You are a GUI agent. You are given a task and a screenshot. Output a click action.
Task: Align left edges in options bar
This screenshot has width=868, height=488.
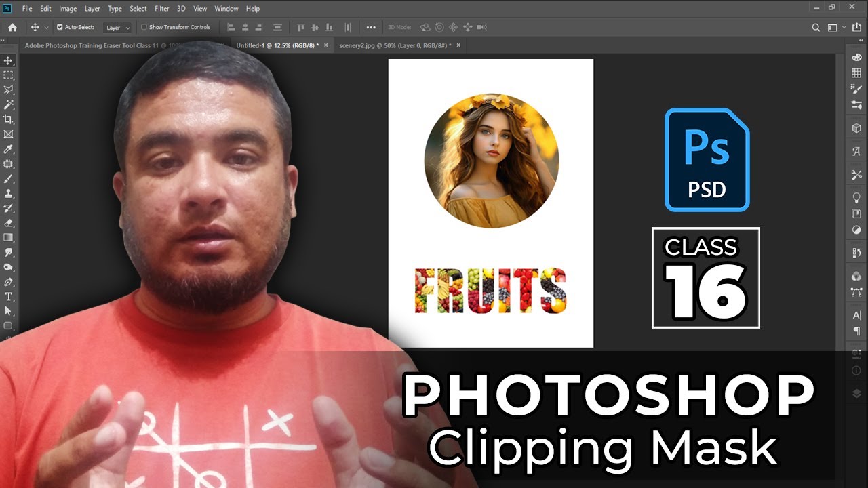tap(231, 28)
